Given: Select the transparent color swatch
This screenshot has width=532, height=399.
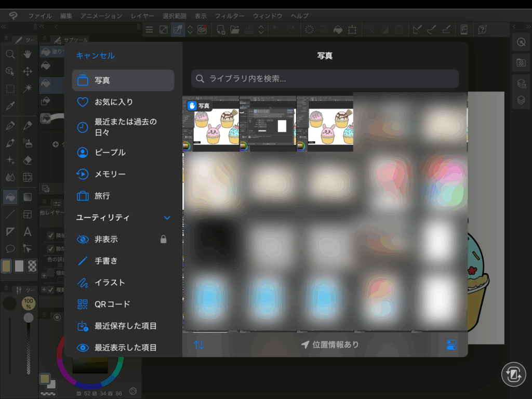Looking at the screenshot, I should click(32, 266).
